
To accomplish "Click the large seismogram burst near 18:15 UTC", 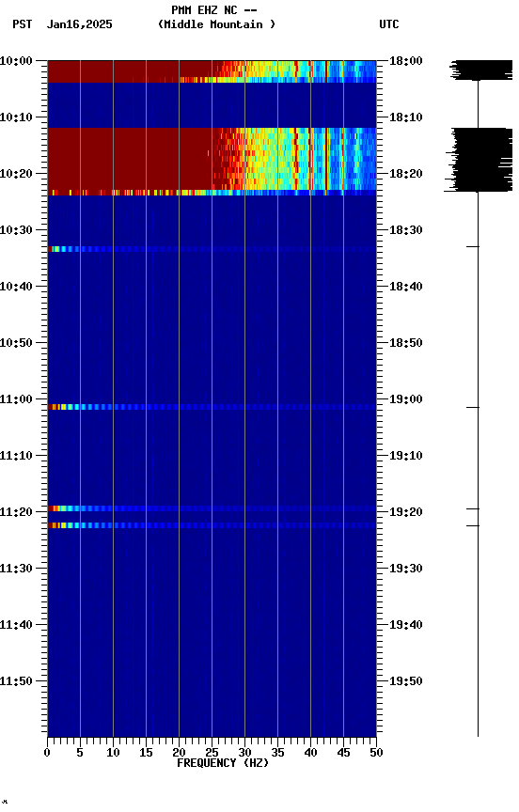I will point(479,160).
